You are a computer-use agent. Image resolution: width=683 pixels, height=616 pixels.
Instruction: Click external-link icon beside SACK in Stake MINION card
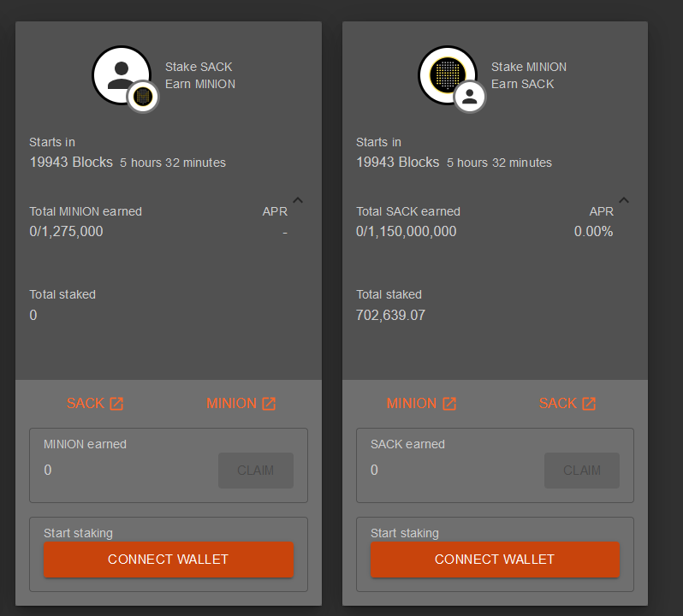tap(589, 404)
